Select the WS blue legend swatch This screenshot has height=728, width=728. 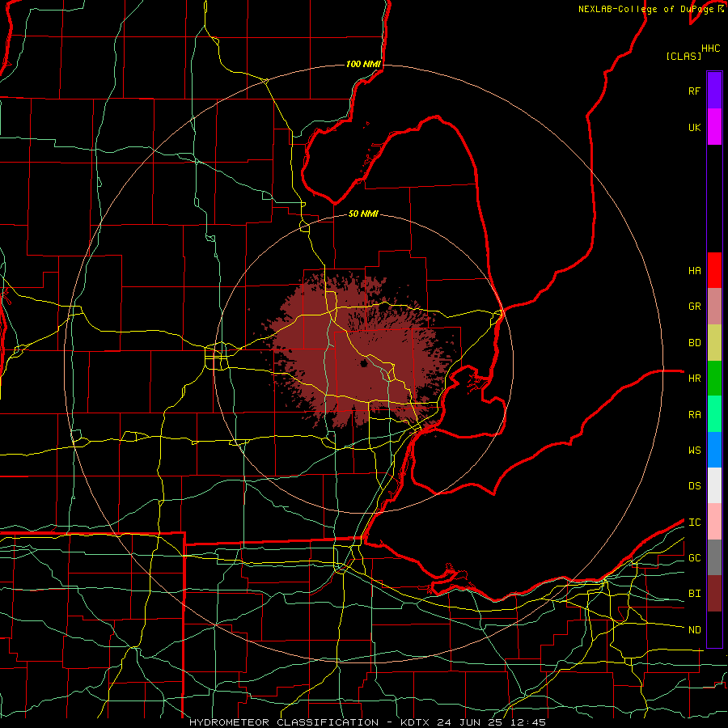click(714, 450)
